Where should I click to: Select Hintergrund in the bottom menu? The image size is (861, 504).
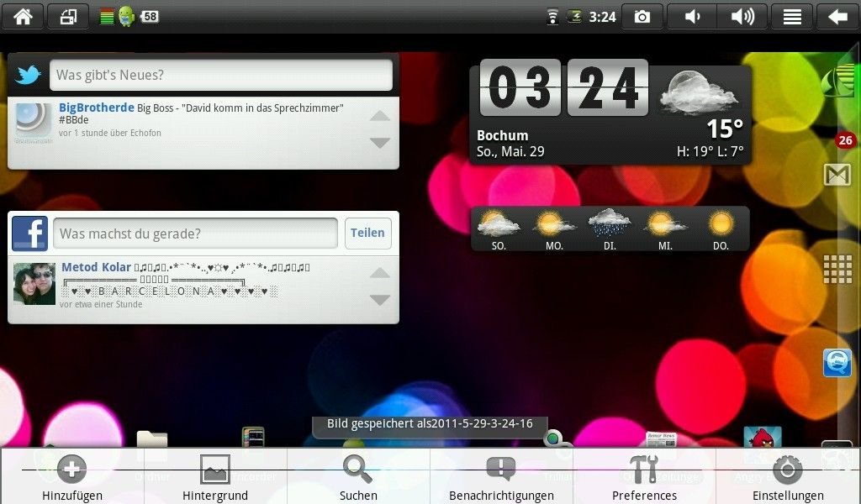pyautogui.click(x=215, y=476)
